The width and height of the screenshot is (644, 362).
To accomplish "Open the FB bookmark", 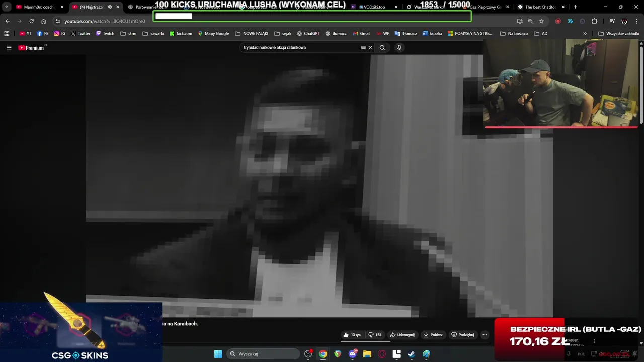I will pos(43,34).
